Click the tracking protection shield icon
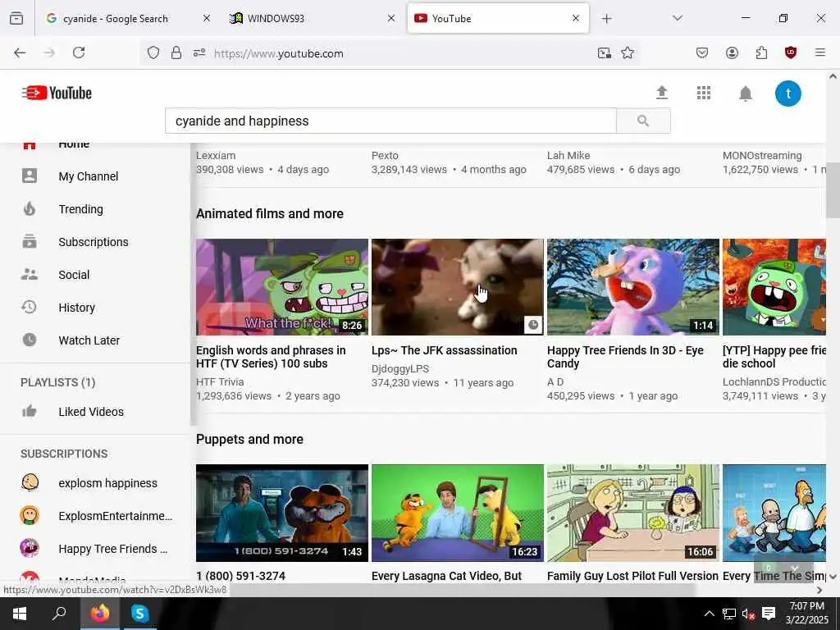Viewport: 840px width, 630px height. [x=153, y=53]
